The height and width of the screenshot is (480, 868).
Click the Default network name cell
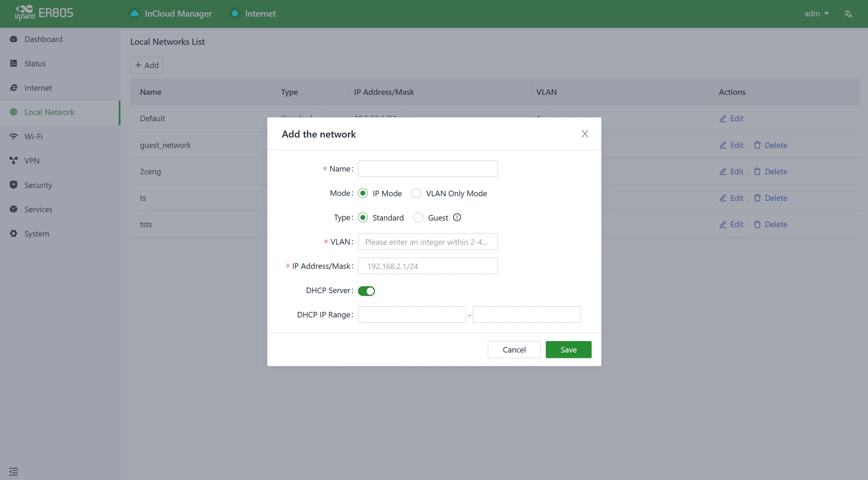point(152,118)
